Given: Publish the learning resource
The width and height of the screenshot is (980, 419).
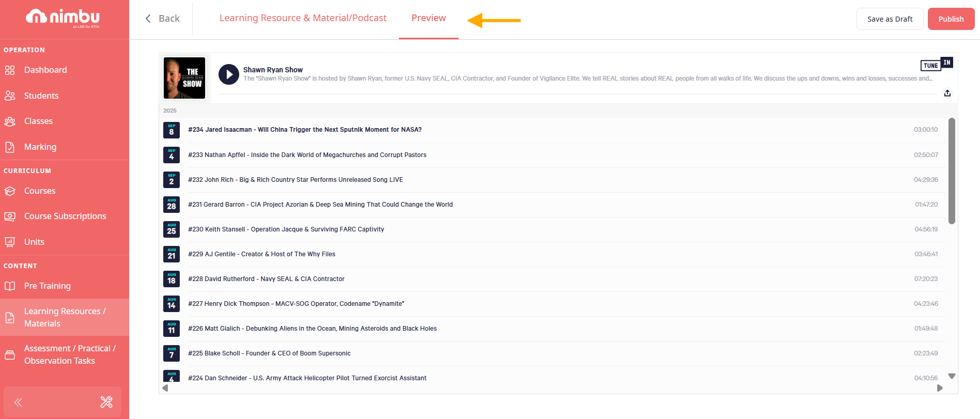Looking at the screenshot, I should coord(951,19).
